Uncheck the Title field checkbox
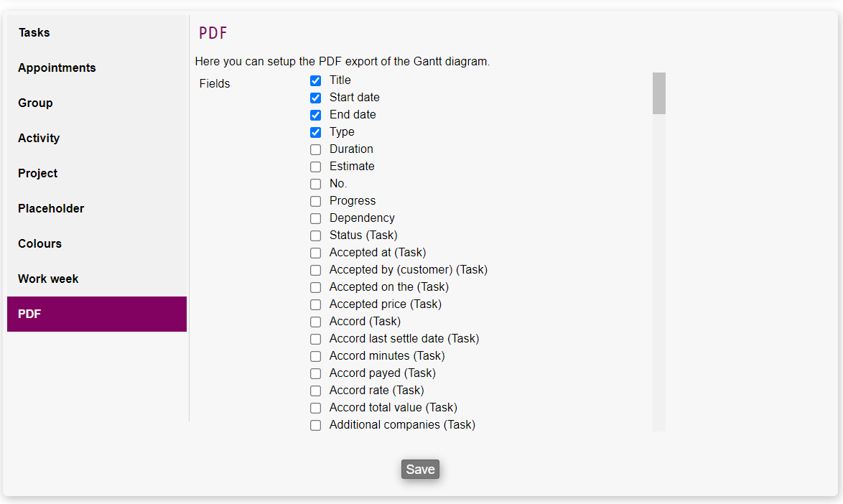The image size is (843, 504). 315,81
